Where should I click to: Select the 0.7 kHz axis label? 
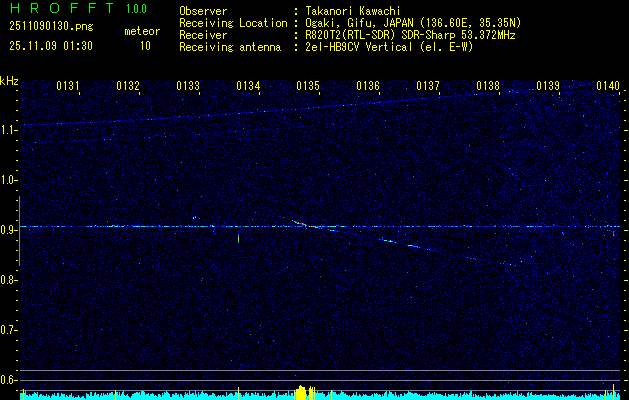[x=9, y=329]
